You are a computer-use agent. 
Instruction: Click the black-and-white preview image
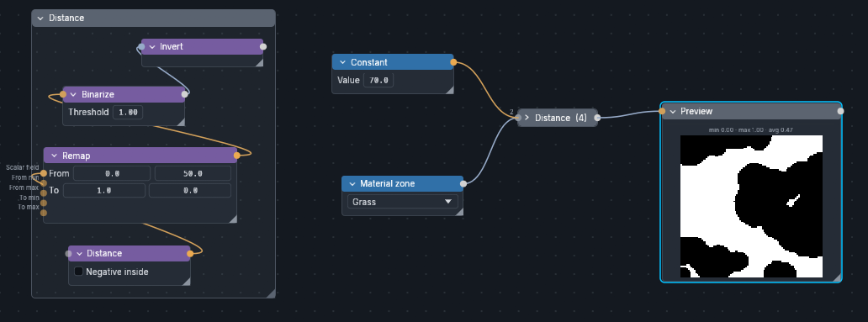click(x=751, y=206)
